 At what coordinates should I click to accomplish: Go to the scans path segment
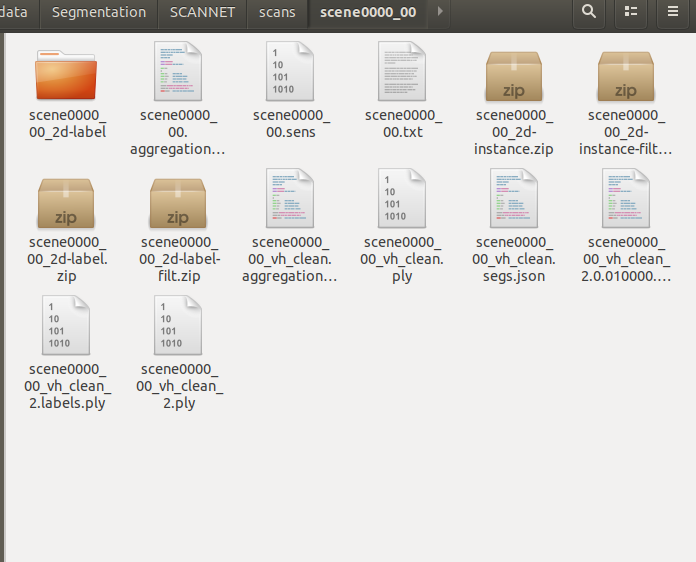point(277,12)
